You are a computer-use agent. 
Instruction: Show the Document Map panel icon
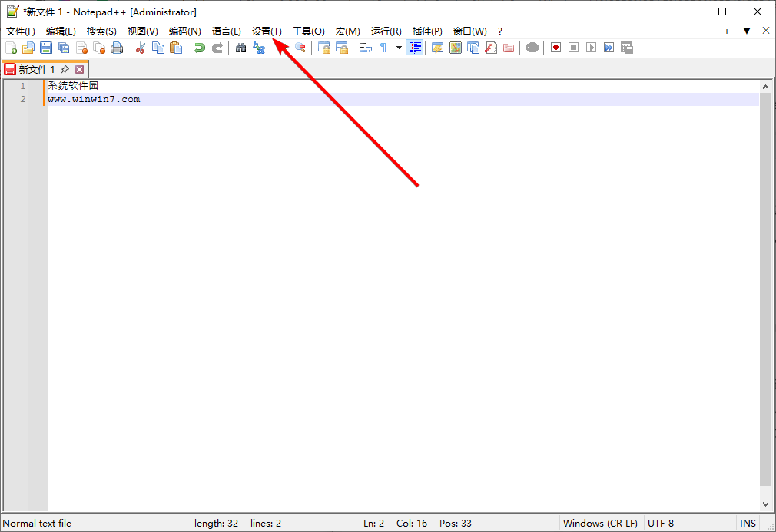pos(456,48)
